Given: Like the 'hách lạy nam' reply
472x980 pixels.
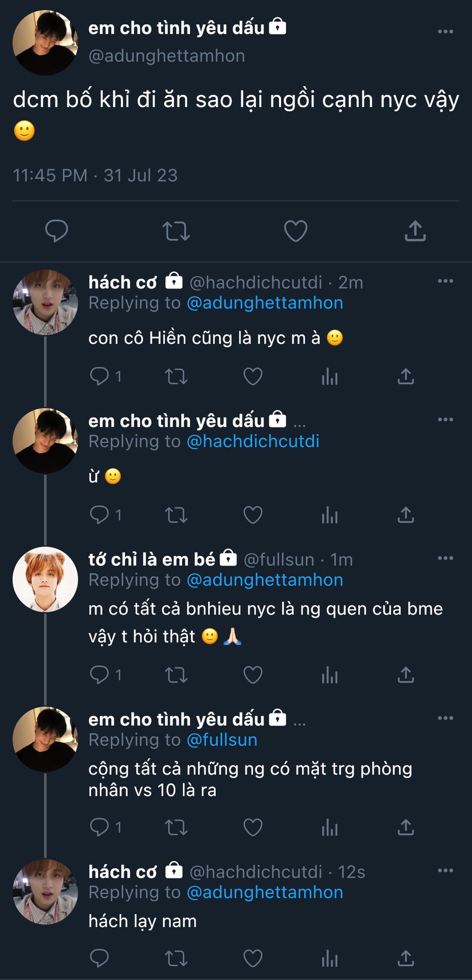Looking at the screenshot, I should [x=253, y=959].
